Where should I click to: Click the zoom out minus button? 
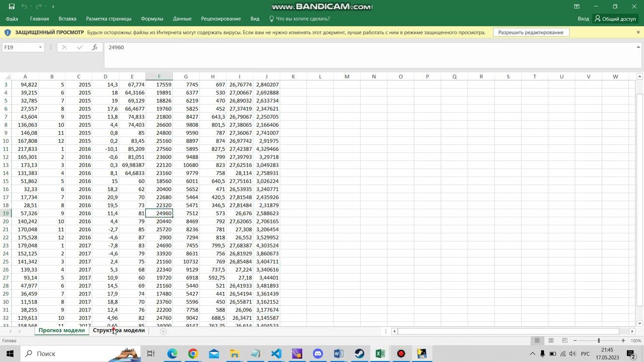point(575,340)
